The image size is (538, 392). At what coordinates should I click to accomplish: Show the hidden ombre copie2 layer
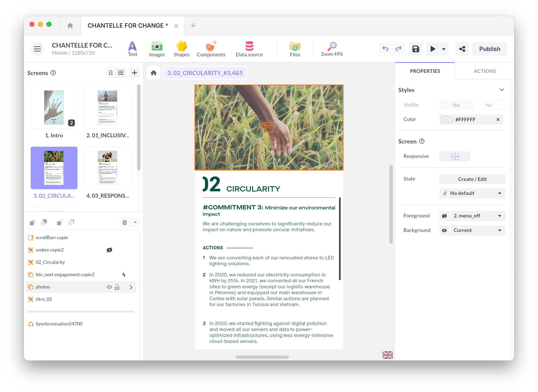(109, 250)
